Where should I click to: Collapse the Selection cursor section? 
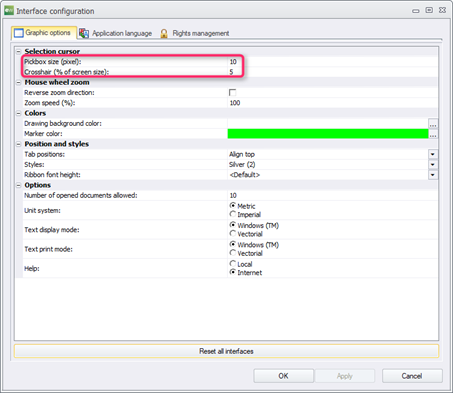click(x=19, y=52)
